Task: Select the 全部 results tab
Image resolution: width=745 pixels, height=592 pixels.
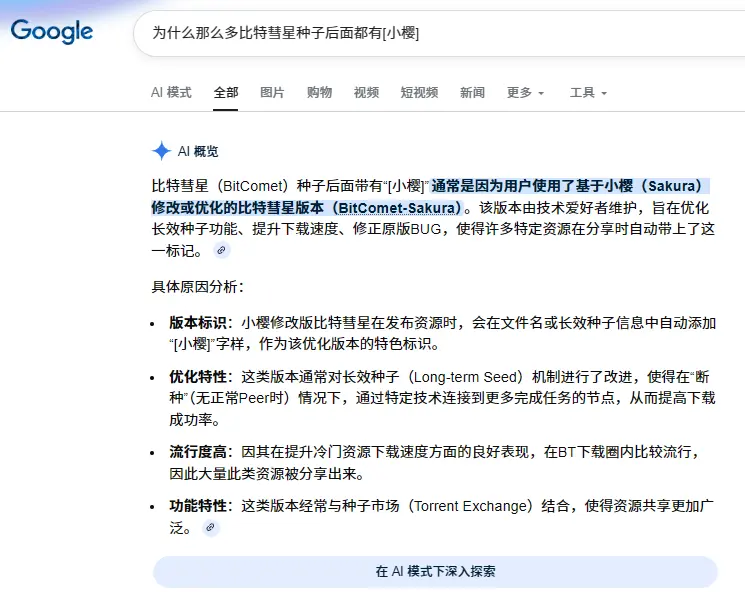Action: 226,93
